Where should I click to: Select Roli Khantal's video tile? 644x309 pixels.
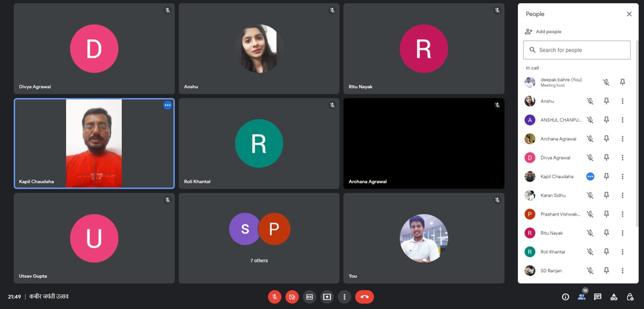click(x=259, y=143)
